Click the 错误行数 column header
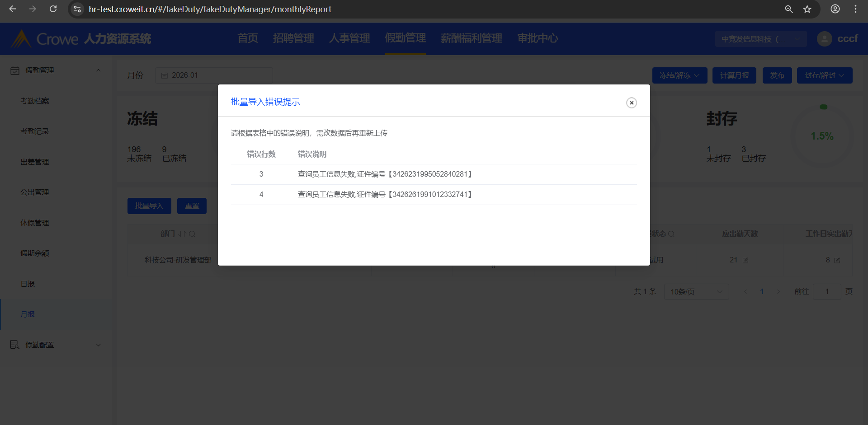This screenshot has width=868, height=425. (x=261, y=154)
